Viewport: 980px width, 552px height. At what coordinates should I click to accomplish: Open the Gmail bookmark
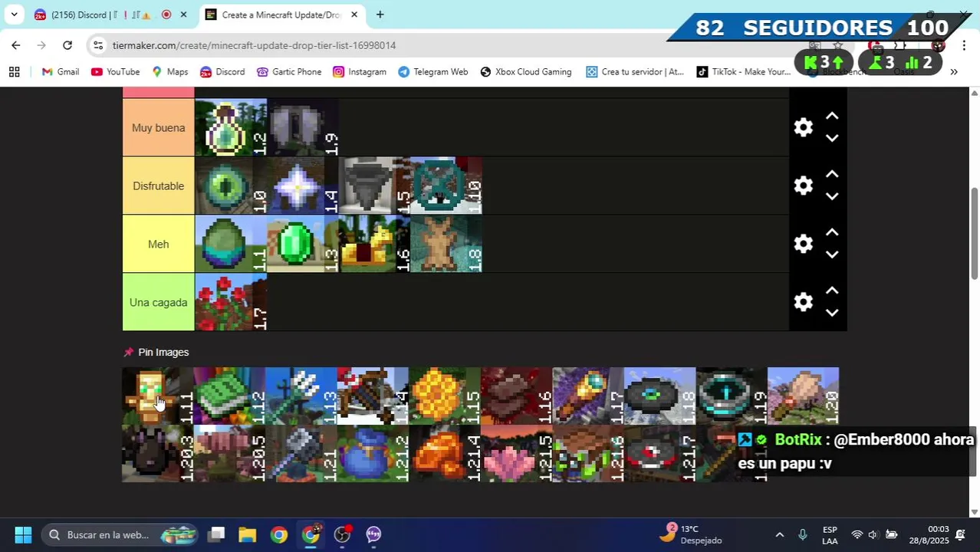61,71
